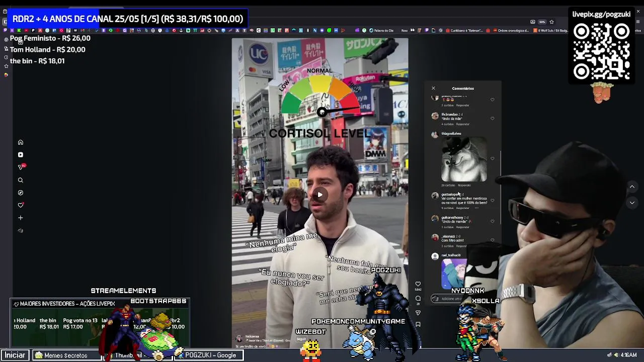The image size is (644, 362).
Task: Open lfv.brandao's profile name
Action: pyautogui.click(x=449, y=115)
